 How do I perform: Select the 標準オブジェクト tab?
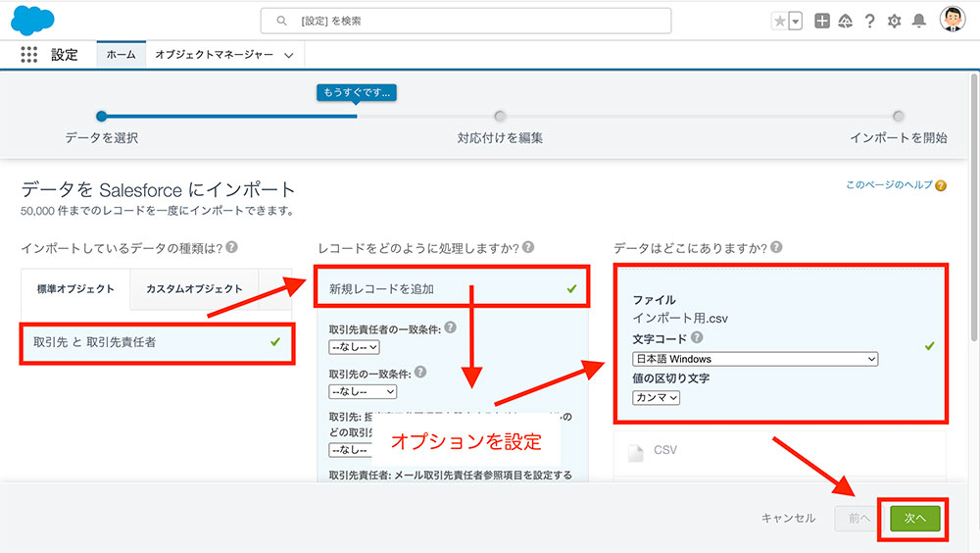[75, 289]
